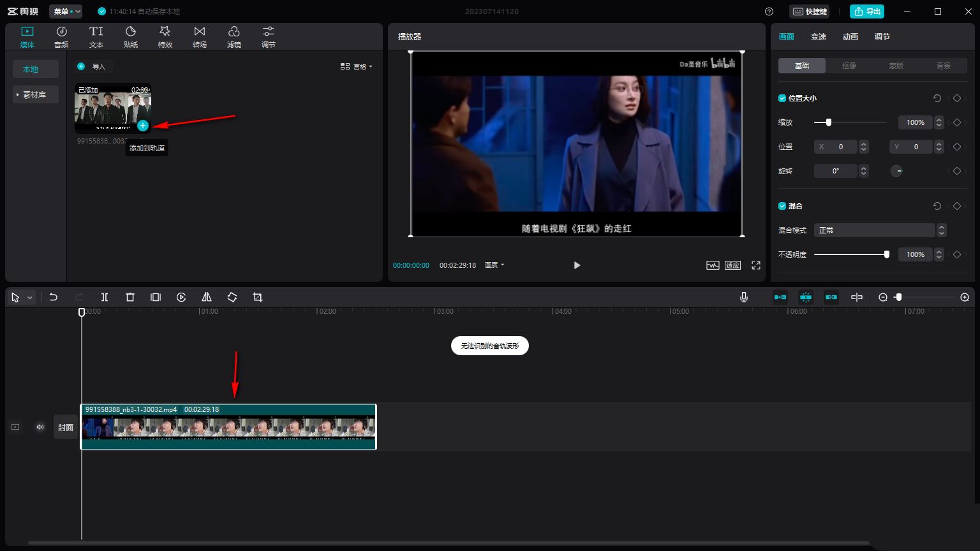This screenshot has height=551, width=980.
Task: Switch to the 动画 animation tab
Action: coord(850,37)
